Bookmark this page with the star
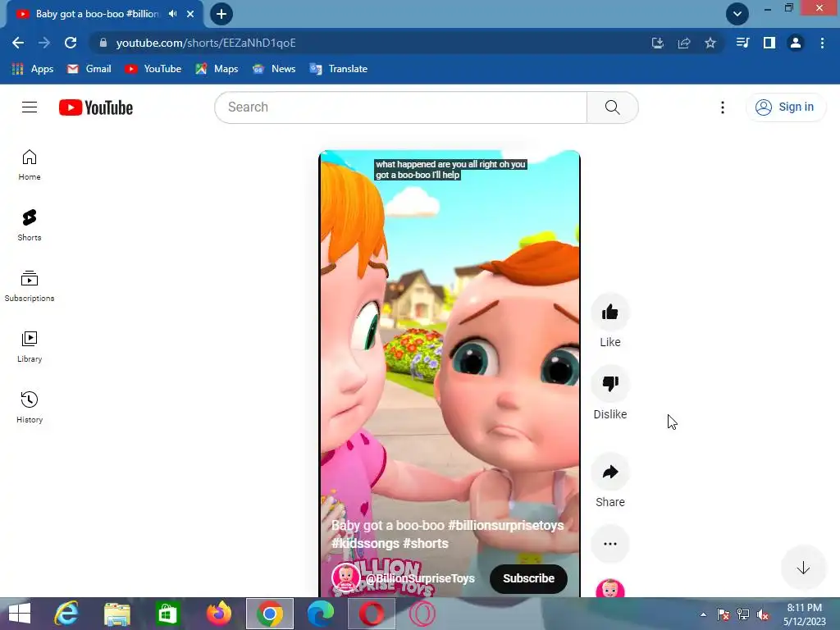The image size is (840, 630). point(710,43)
